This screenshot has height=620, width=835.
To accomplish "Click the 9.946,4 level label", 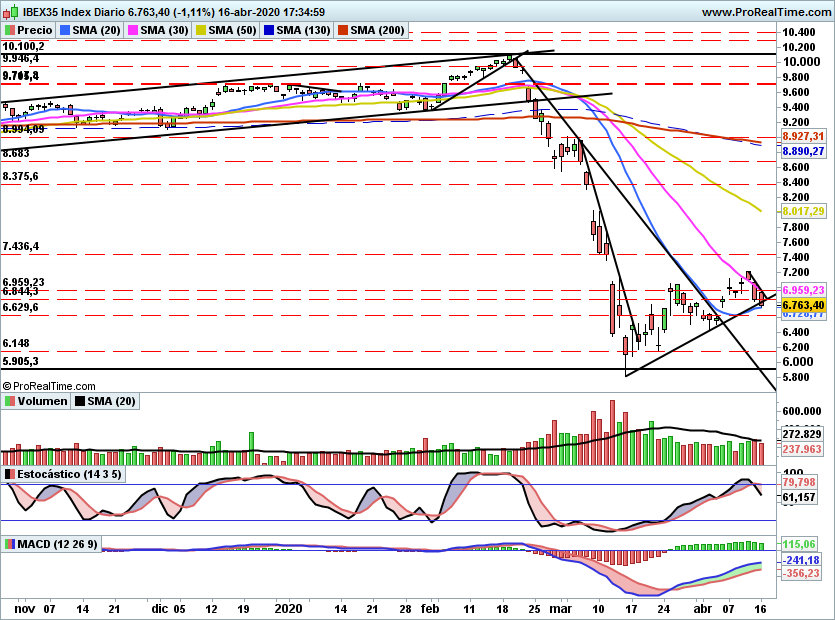I will (x=21, y=58).
